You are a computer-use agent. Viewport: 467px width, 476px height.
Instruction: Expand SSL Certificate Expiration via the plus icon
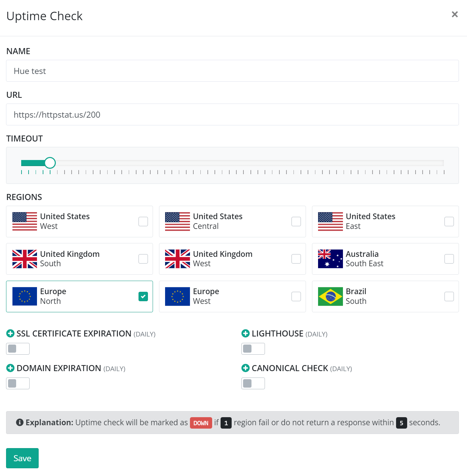click(x=10, y=333)
